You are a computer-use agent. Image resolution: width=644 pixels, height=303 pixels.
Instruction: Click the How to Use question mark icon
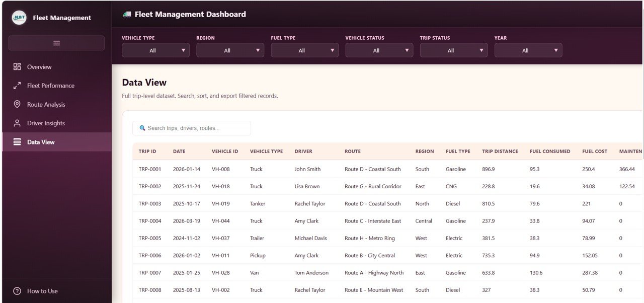17,291
